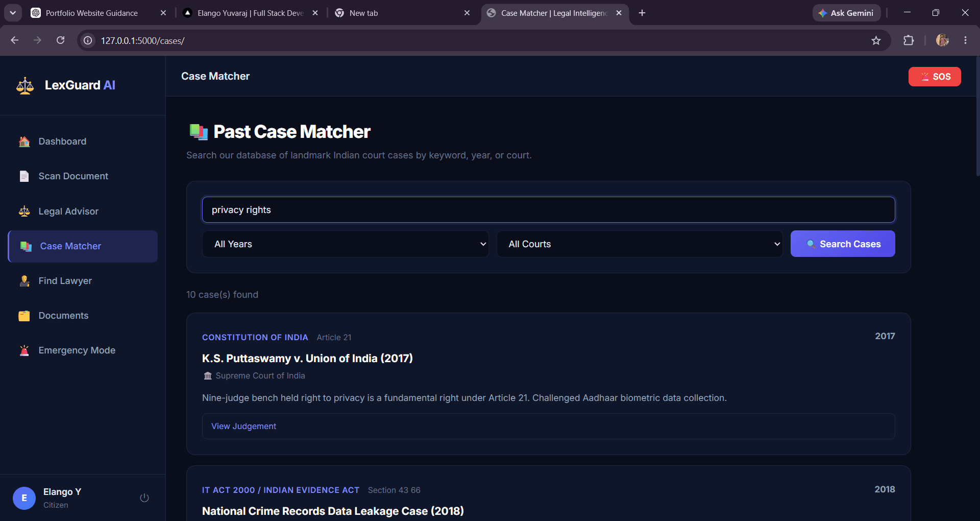Click the Supreme Court of India label

coord(260,375)
